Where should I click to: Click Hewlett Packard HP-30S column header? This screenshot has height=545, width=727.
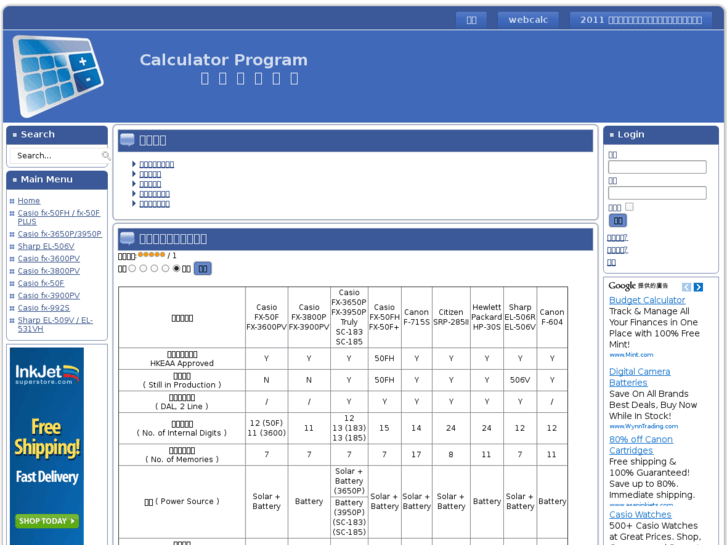[x=486, y=317]
